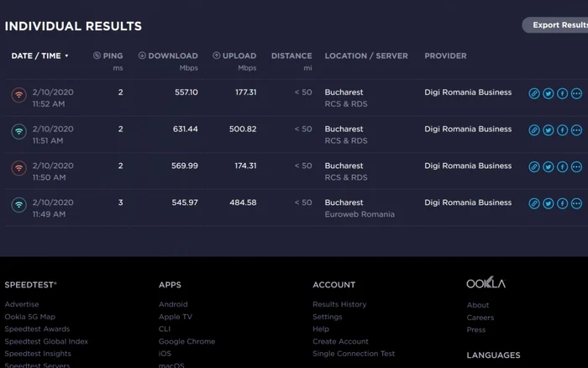Click the 174.31 upload value

245,166
